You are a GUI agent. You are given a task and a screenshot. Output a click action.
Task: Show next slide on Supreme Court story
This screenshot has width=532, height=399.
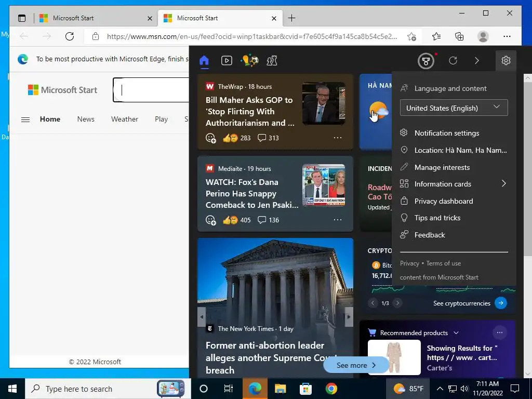point(349,317)
